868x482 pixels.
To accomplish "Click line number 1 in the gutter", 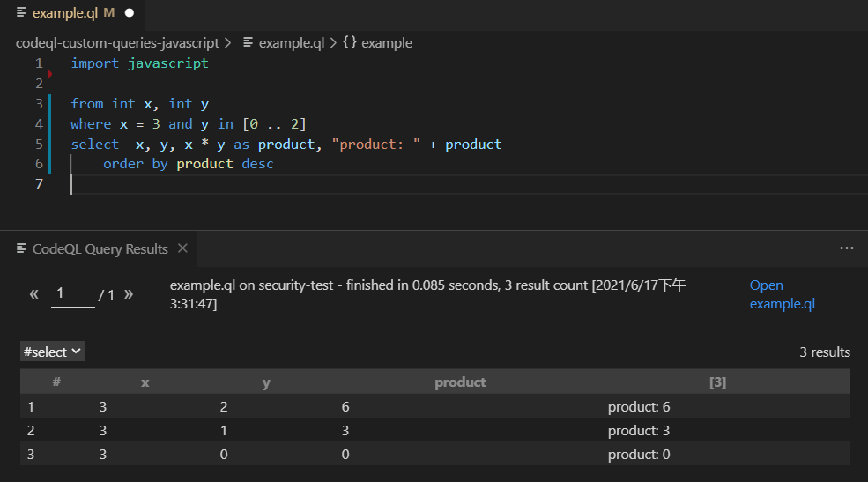I will pos(39,63).
